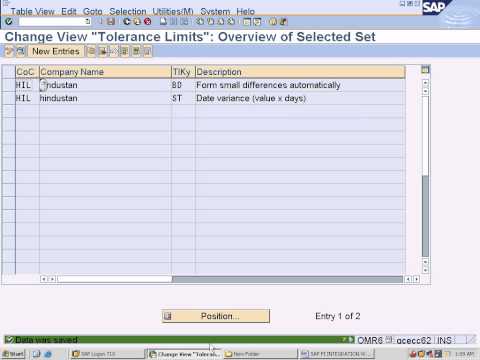Click the CoC column header
The width and height of the screenshot is (480, 360).
[27, 72]
